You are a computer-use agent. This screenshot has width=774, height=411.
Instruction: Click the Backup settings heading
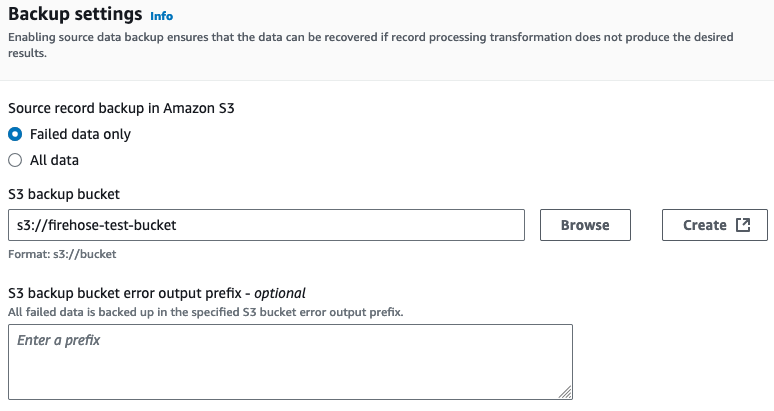tap(75, 16)
